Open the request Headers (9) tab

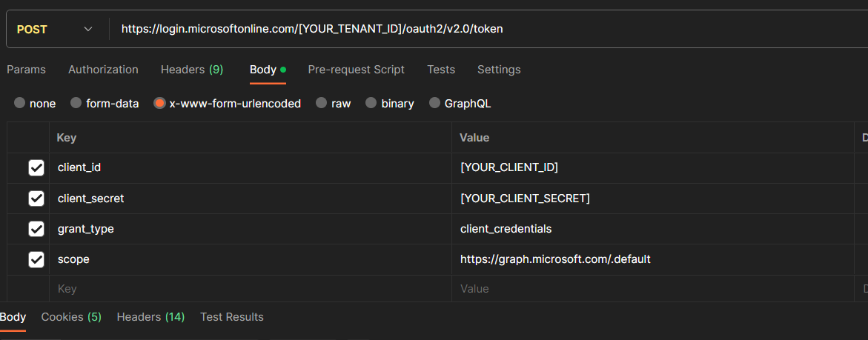point(191,70)
